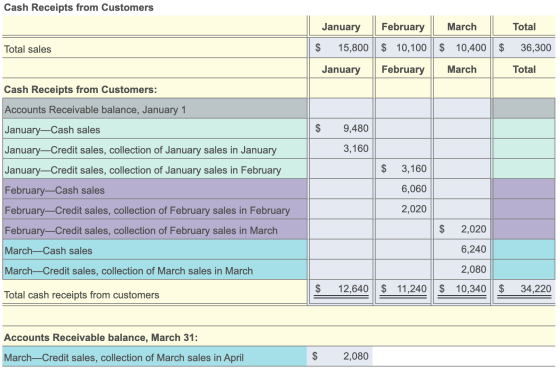Select 'collection of February sales in February' label

click(x=147, y=211)
